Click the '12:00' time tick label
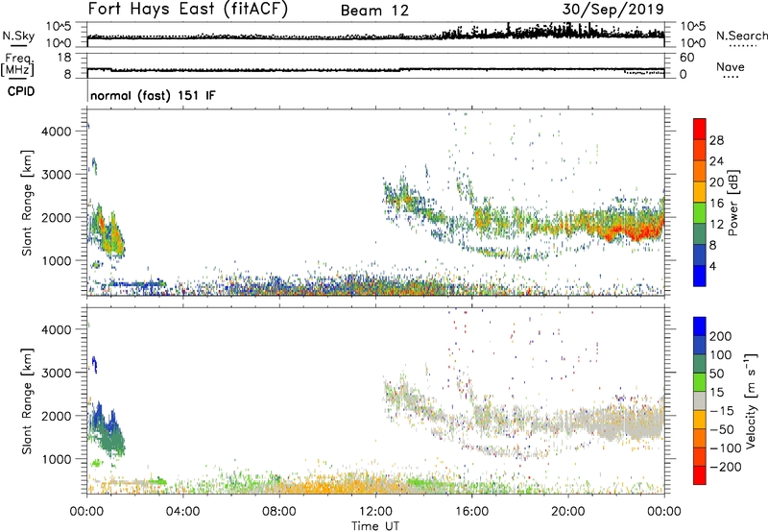This screenshot has height=532, width=768. tap(375, 512)
